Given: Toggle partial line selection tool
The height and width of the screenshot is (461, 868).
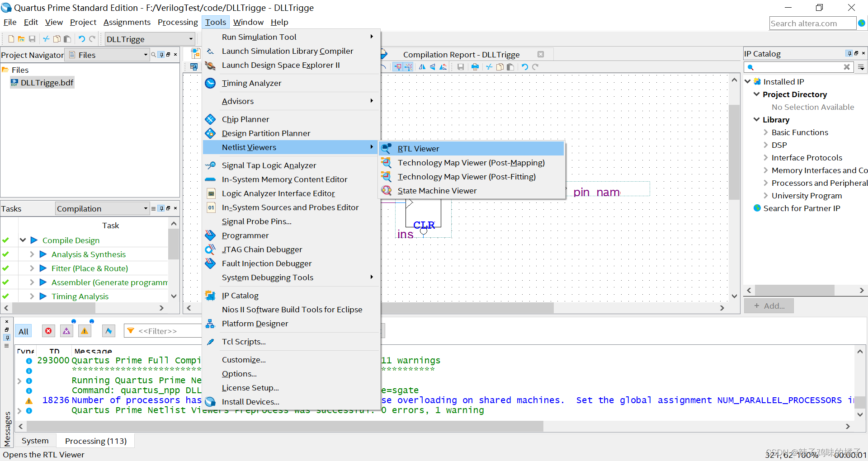Looking at the screenshot, I should [x=409, y=67].
